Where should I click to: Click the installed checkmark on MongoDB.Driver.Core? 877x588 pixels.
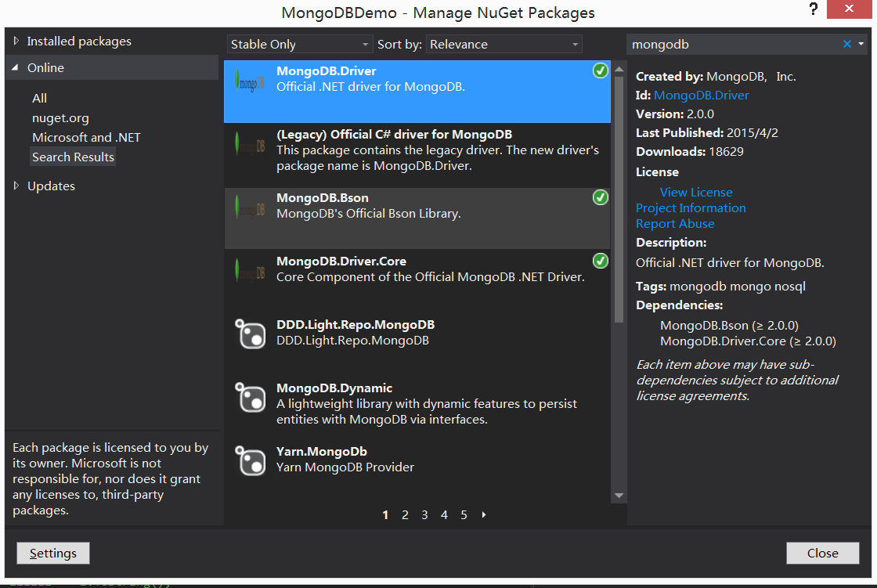tap(600, 261)
